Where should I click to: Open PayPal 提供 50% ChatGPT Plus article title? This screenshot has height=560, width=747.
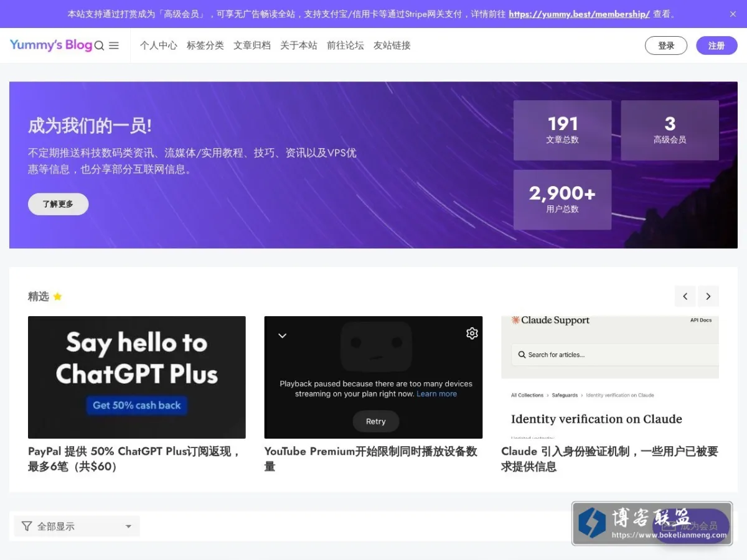(135, 459)
